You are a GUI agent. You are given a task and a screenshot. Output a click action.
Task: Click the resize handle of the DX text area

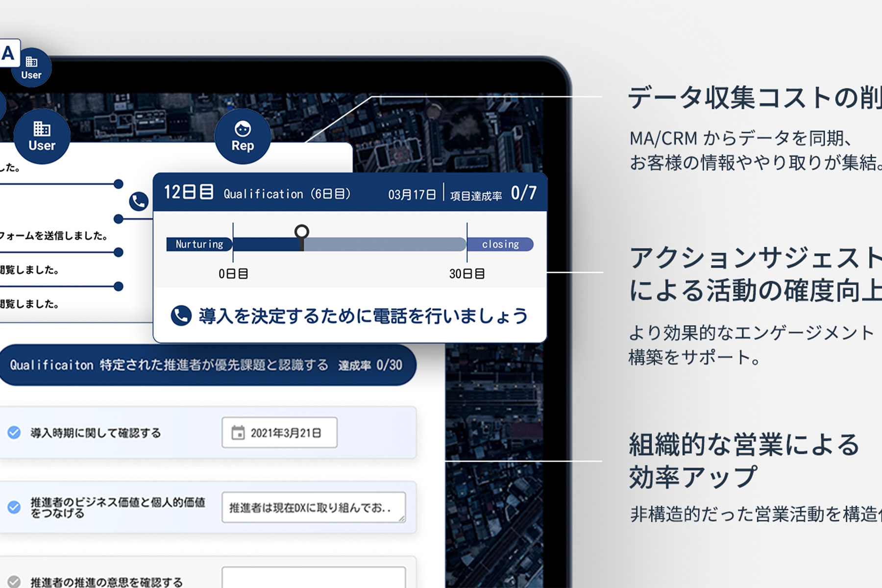pyautogui.click(x=402, y=518)
